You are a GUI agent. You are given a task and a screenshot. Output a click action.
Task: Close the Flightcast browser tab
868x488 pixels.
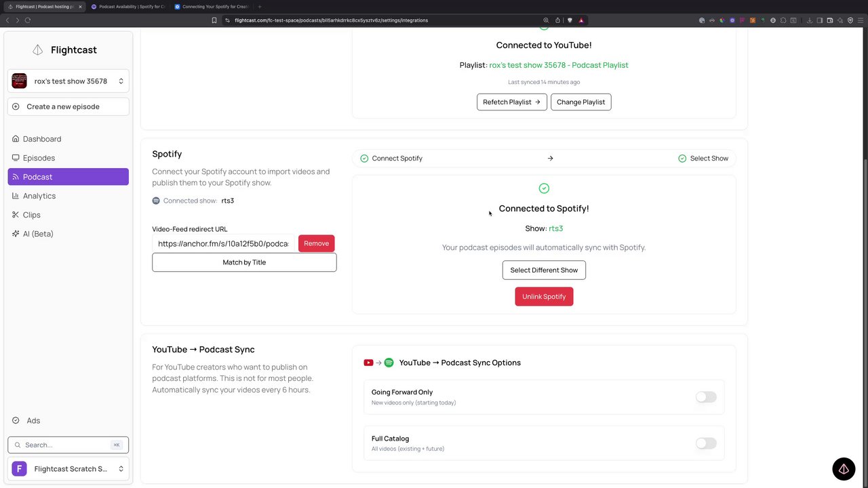79,7
